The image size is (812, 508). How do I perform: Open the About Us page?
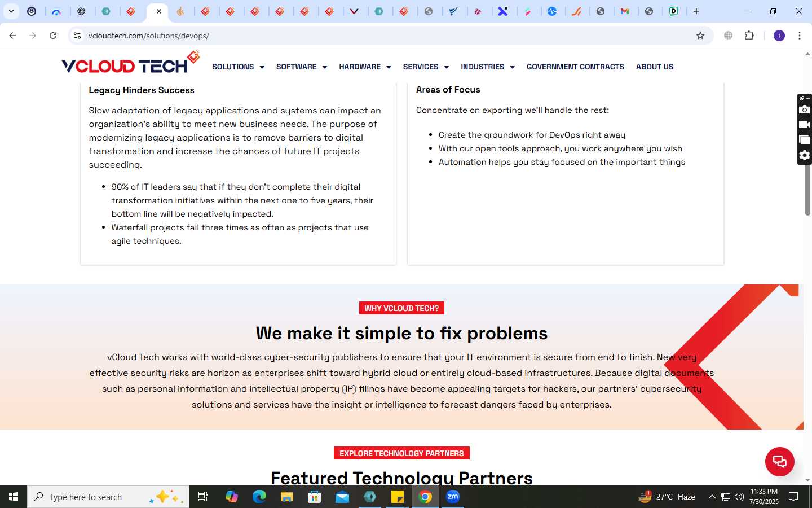pyautogui.click(x=655, y=67)
